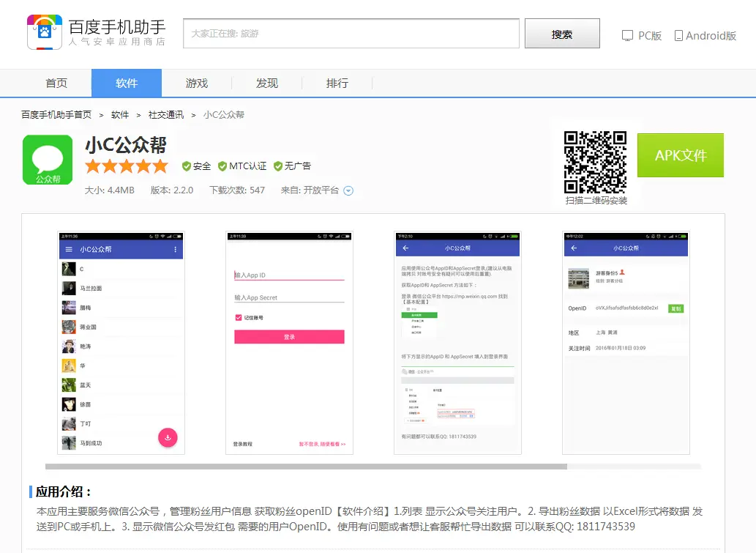Viewport: 756px width, 553px height.
Task: Click the Android版 phone icon
Action: tap(678, 36)
